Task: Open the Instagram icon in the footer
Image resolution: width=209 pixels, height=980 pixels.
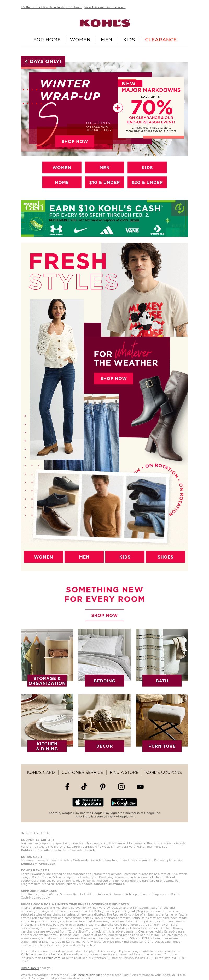Action: (121, 787)
